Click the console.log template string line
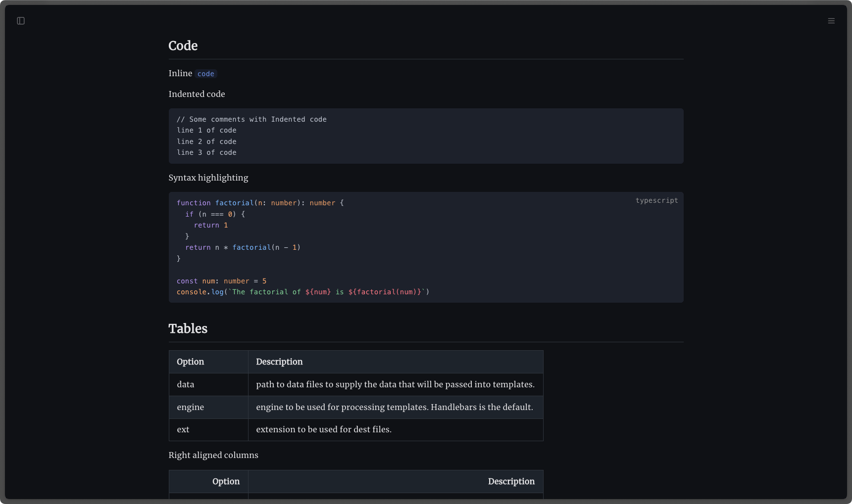The image size is (852, 504). (x=302, y=292)
